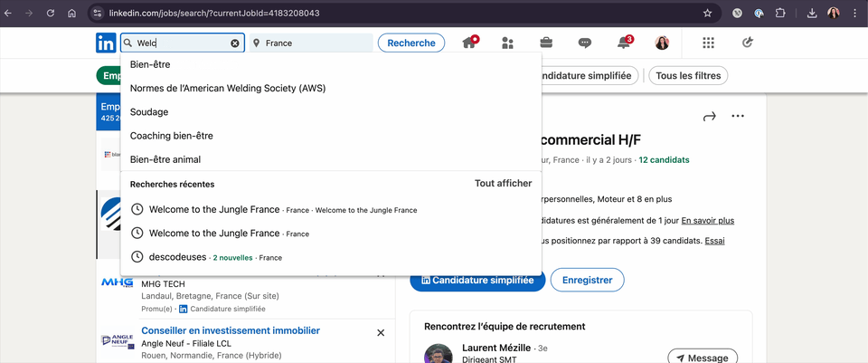Screen dimensions: 868x363
Task: Dismiss the Conseiller en investissement immobilier job
Action: 381,333
